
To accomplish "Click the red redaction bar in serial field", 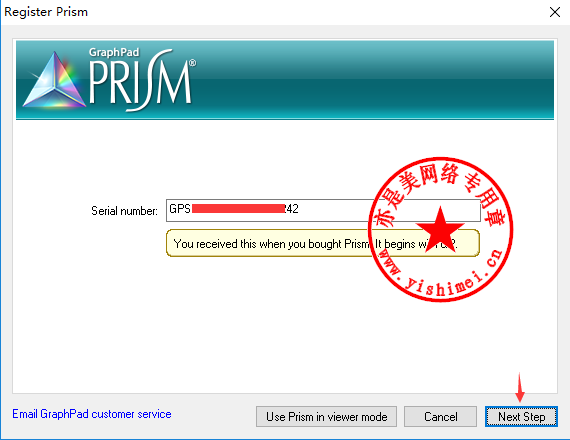I will (x=238, y=209).
